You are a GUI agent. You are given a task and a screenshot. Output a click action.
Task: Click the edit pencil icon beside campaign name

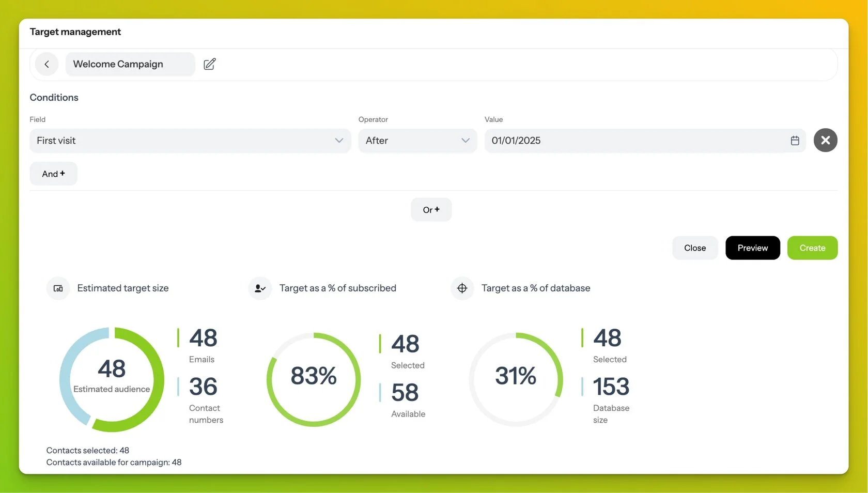pos(209,64)
